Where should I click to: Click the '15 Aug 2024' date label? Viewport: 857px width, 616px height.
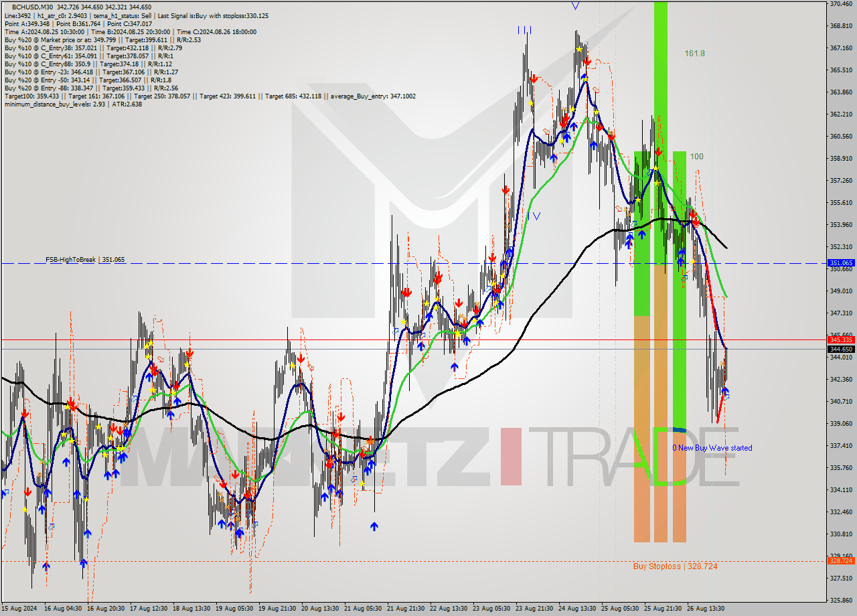[x=20, y=609]
